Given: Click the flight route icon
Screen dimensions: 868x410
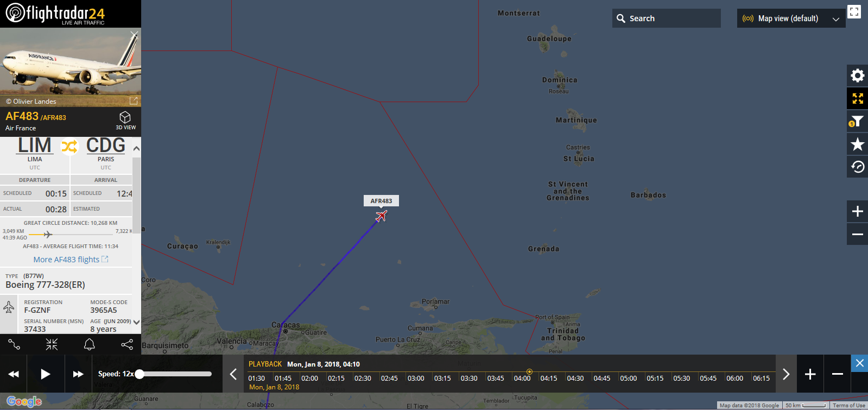Looking at the screenshot, I should coord(14,344).
